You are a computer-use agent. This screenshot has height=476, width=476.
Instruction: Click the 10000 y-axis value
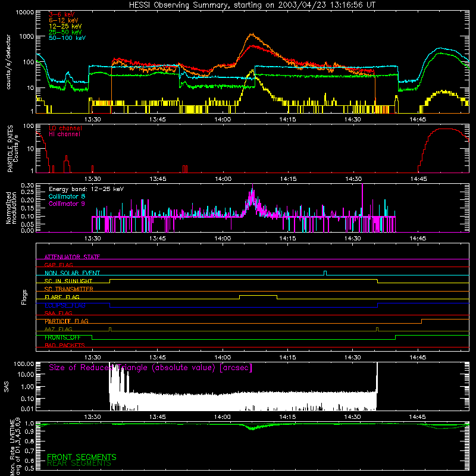(x=25, y=12)
